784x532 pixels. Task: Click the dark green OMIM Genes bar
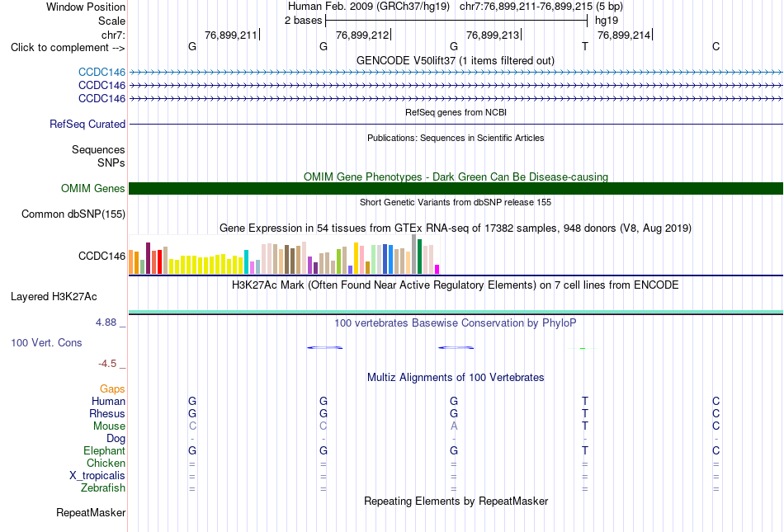(x=456, y=188)
